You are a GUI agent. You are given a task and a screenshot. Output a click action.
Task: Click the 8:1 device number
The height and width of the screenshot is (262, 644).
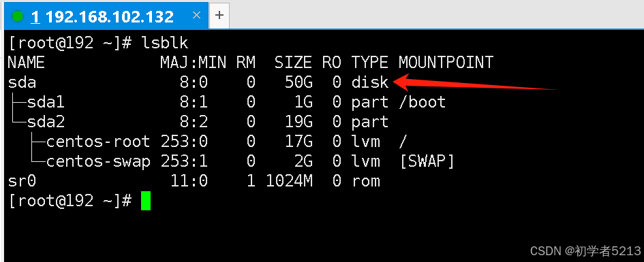pos(194,102)
